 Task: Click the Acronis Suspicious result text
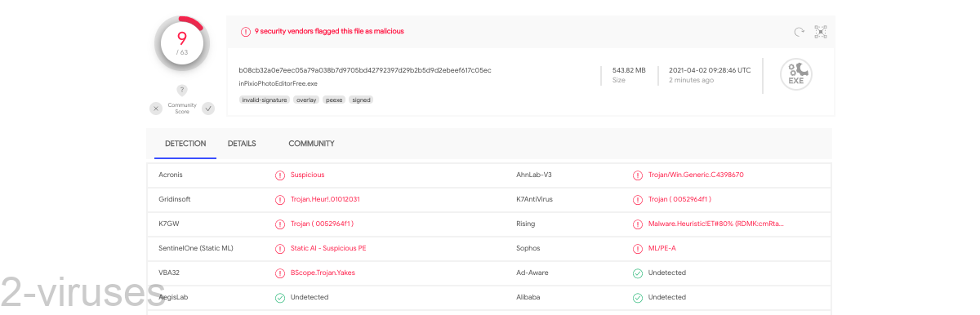click(308, 175)
